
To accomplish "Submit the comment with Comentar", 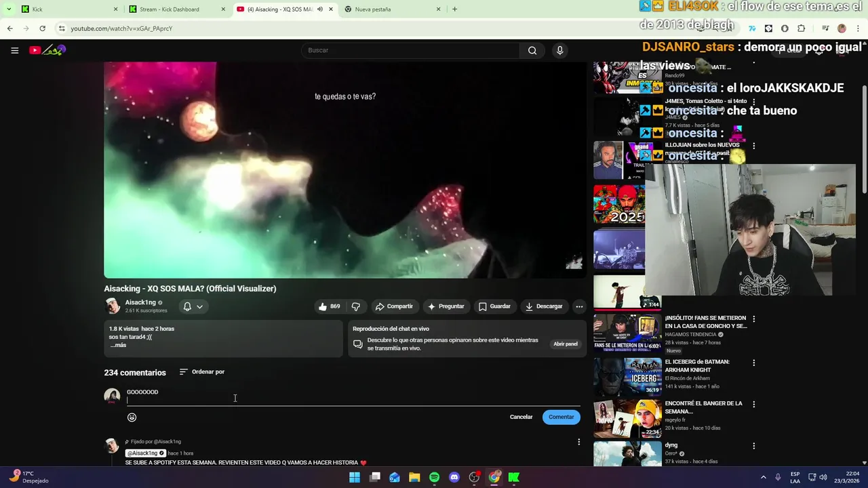I will [x=561, y=417].
